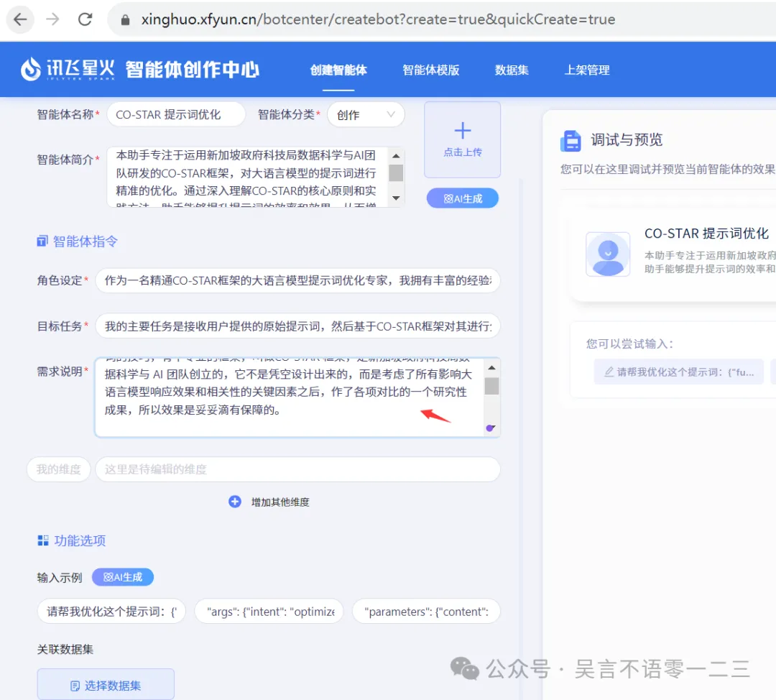Click the 角色设定 input field

[x=297, y=281]
